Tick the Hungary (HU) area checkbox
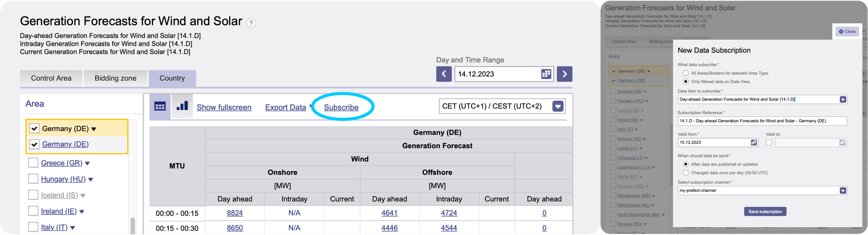Screen dimensions: 868x235 [33, 179]
